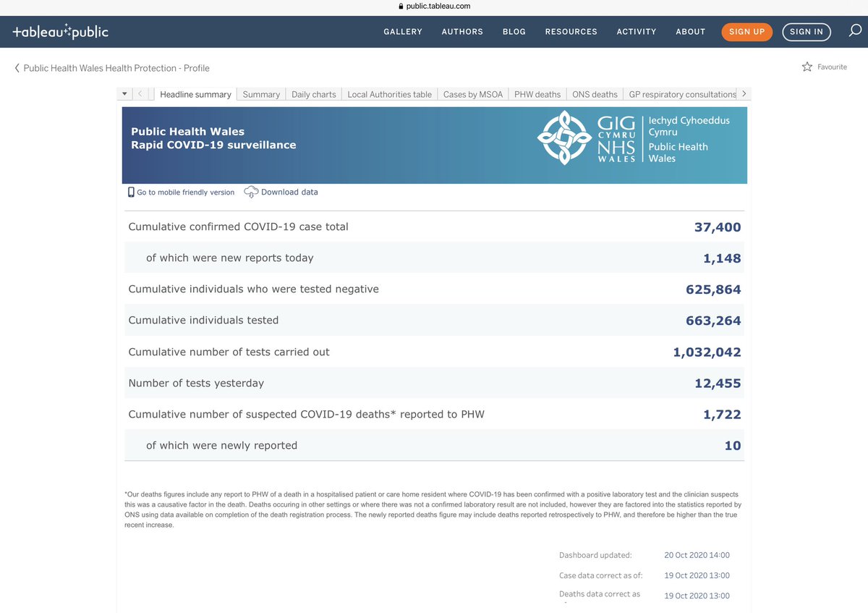Click tested negative value 625,864
868x613 pixels.
[x=713, y=289]
